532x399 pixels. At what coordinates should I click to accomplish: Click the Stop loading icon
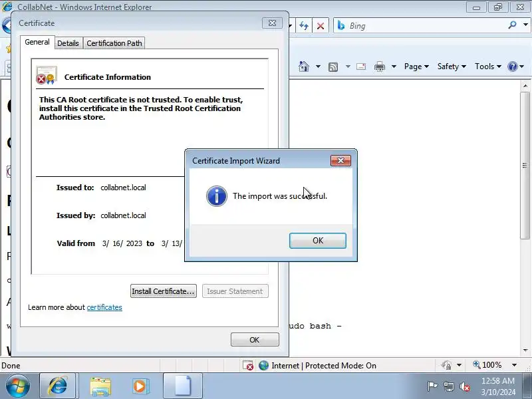[320, 26]
